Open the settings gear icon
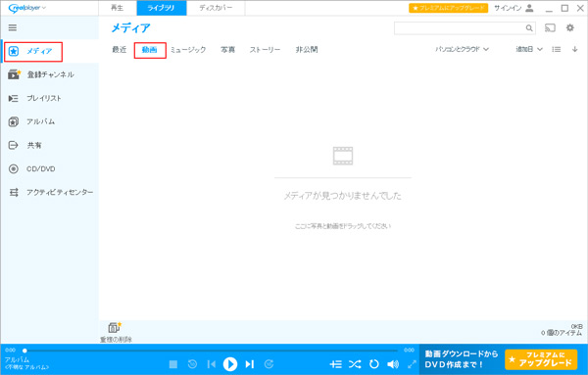588x375 pixels. click(570, 27)
